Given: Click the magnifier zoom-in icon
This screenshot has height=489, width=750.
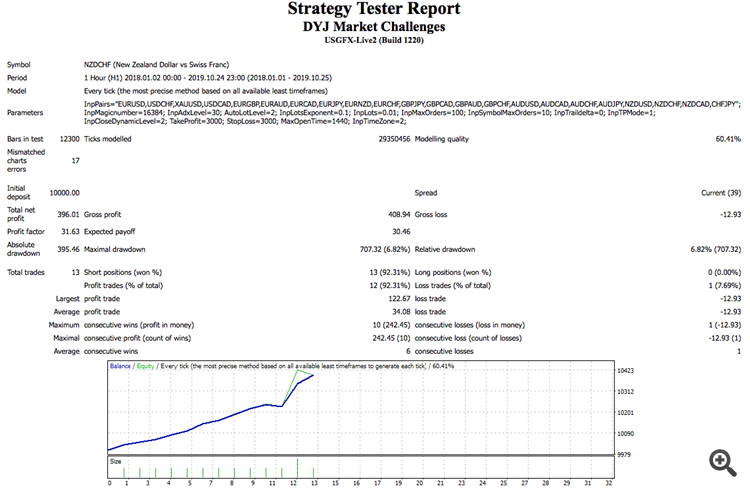Looking at the screenshot, I should click(722, 462).
